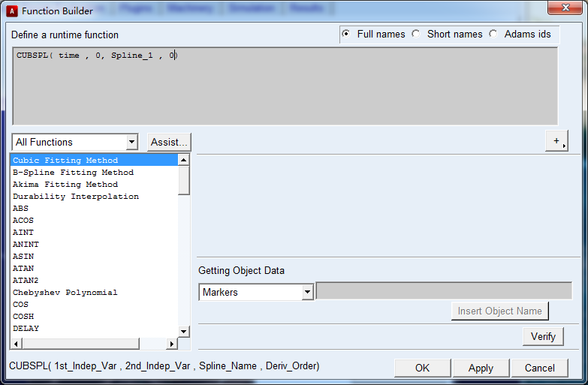Select the ABS function
This screenshot has height=385, width=588.
(x=94, y=209)
